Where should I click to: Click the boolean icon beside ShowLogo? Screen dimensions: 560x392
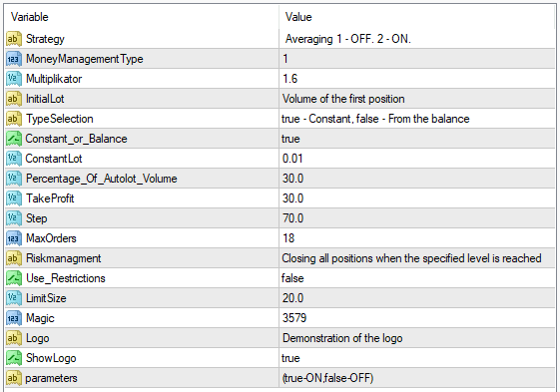[14, 358]
